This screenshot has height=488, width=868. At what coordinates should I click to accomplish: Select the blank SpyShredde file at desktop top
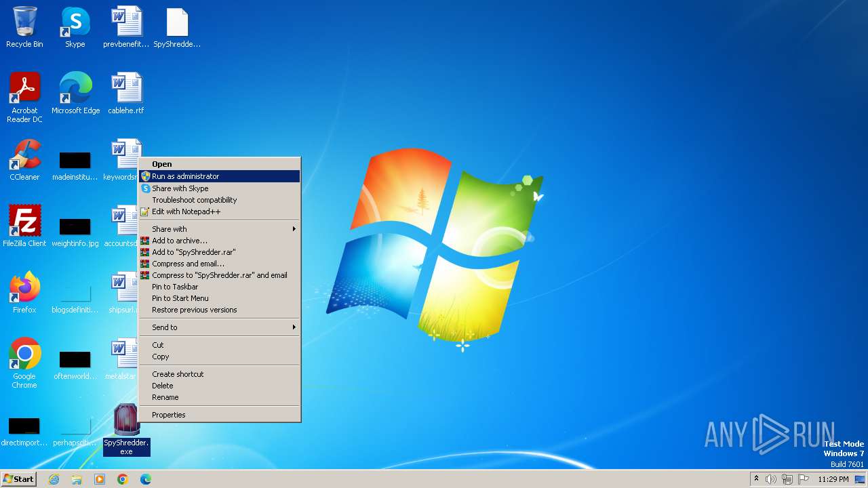pyautogui.click(x=177, y=27)
